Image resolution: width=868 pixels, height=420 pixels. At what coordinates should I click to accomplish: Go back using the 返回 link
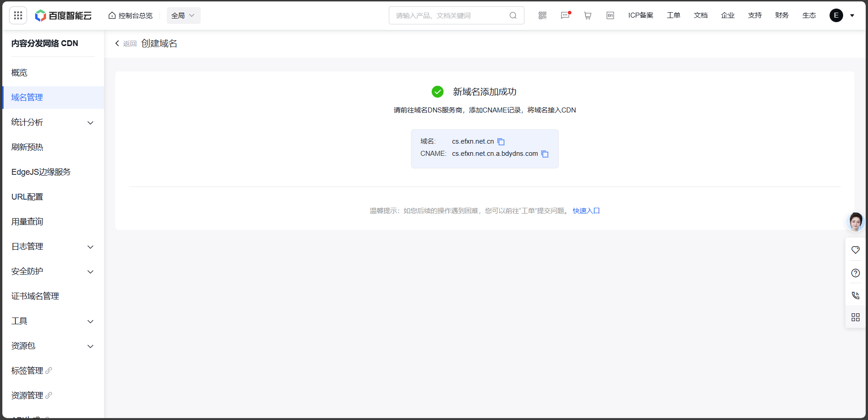(126, 43)
